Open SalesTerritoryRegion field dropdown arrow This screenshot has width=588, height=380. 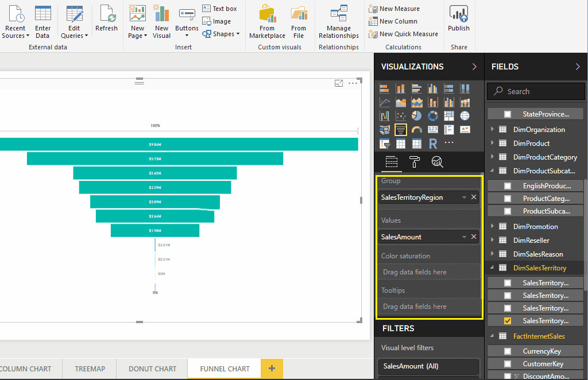point(464,197)
